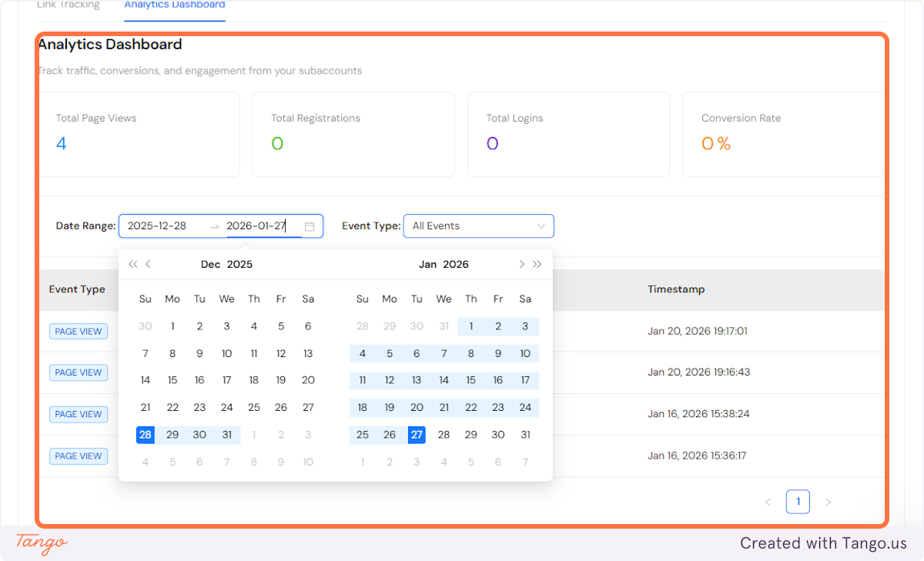This screenshot has height=561, width=924.
Task: Go to previous year with double-left arrows
Action: (x=132, y=264)
